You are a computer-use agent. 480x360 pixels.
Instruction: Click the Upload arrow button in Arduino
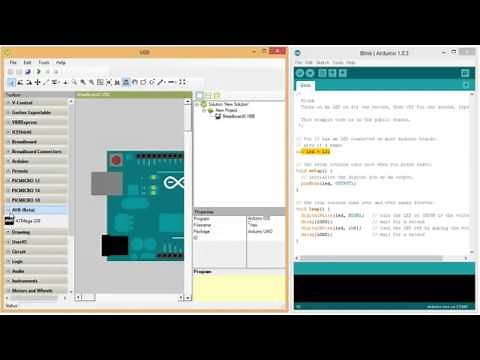coord(310,73)
